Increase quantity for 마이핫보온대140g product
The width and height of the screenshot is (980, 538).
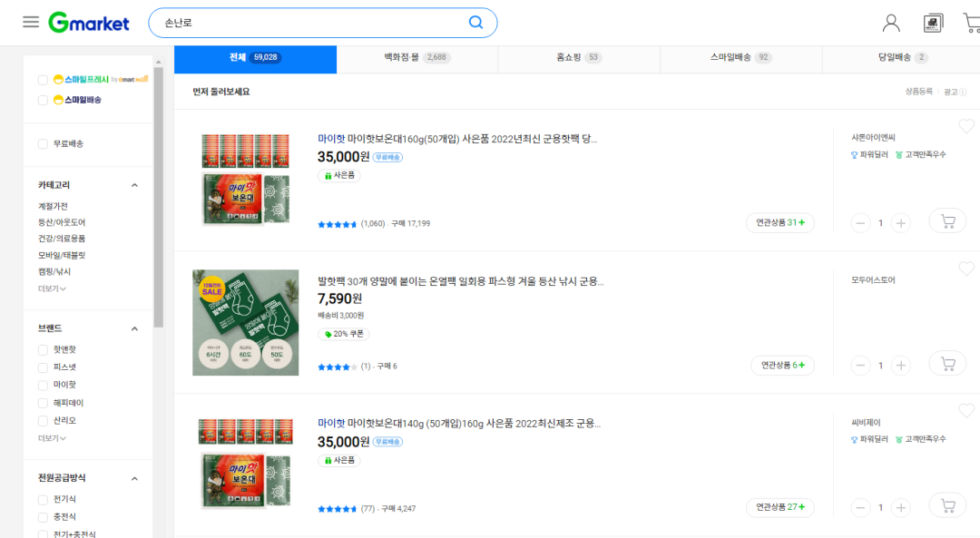click(901, 507)
